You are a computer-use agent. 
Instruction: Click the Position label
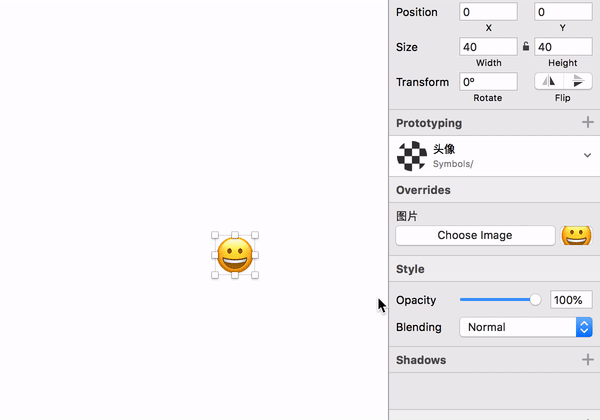tap(417, 12)
